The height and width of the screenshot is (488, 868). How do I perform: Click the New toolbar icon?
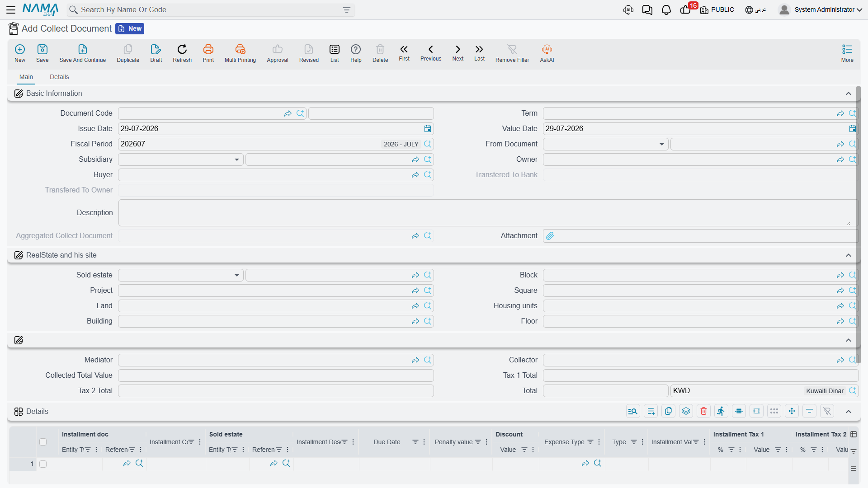pos(20,53)
